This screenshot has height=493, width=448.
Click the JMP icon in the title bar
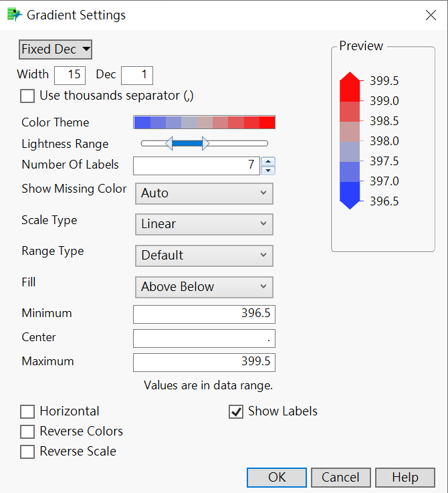tap(13, 15)
